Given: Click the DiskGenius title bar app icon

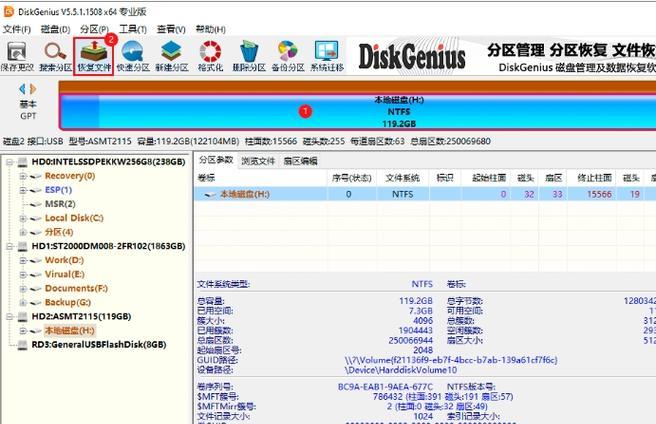Looking at the screenshot, I should tap(8, 11).
